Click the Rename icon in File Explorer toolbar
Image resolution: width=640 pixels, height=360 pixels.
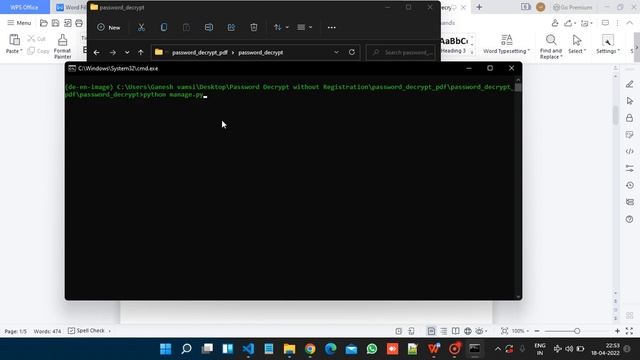(209, 27)
